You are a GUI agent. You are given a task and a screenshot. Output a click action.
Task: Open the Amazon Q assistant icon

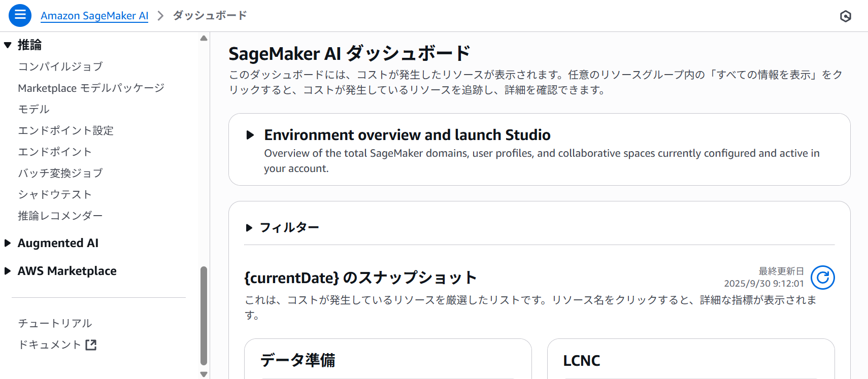click(846, 16)
